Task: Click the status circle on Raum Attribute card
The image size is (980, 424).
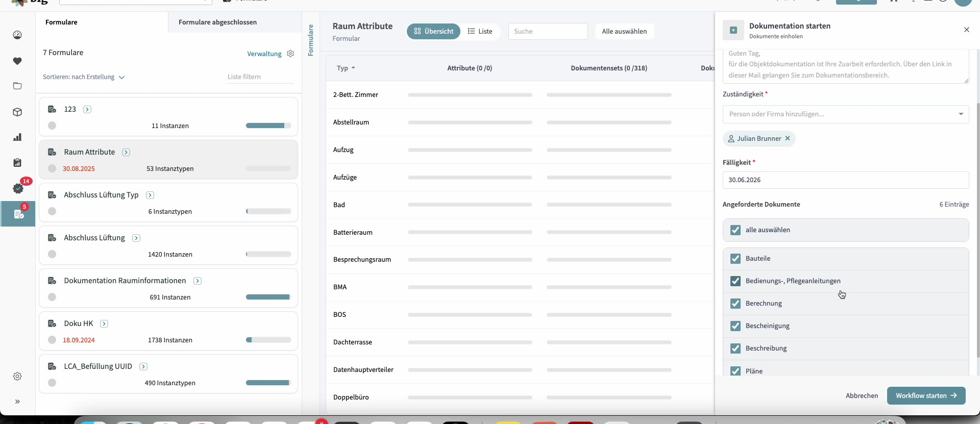Action: pos(52,168)
